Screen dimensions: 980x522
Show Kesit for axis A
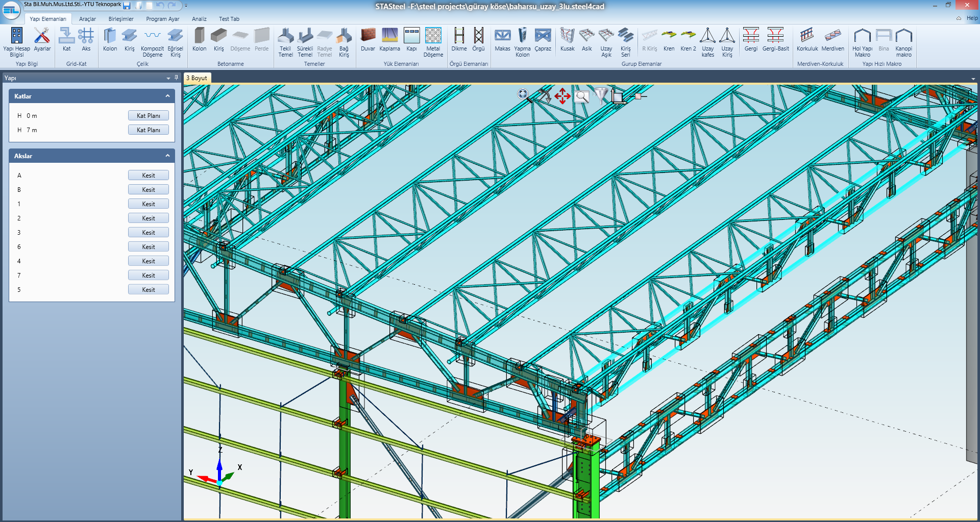[149, 176]
